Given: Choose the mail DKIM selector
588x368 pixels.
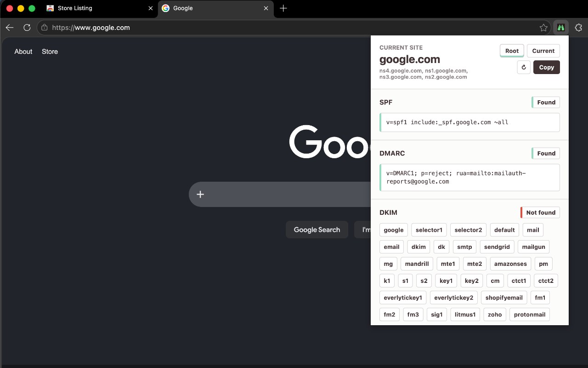Looking at the screenshot, I should (x=533, y=230).
